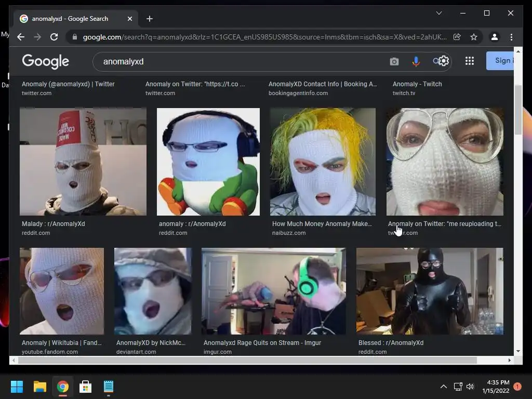
Task: Open the cartoon anomaly r/AnomalyXd thumbnail
Action: [208, 162]
